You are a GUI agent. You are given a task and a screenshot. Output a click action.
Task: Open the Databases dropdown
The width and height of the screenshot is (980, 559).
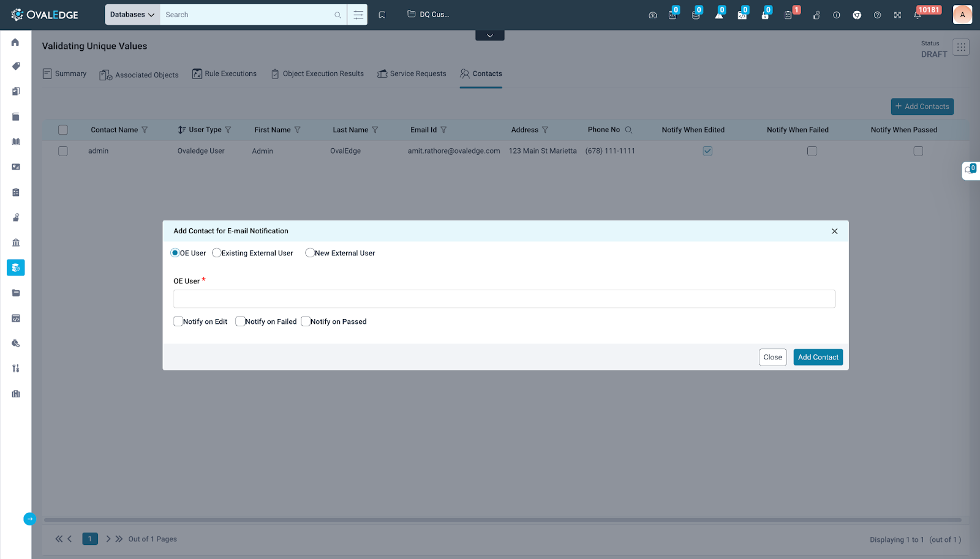pos(132,15)
